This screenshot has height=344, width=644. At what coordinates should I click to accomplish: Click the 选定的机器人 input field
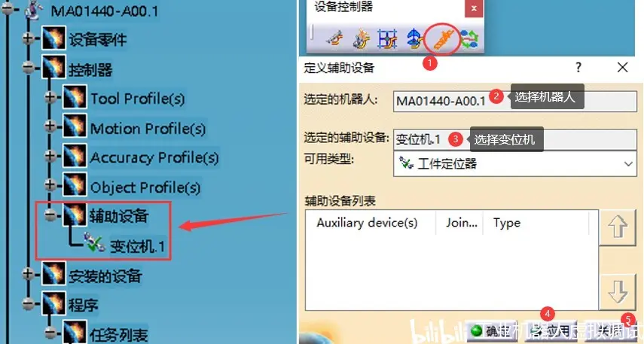click(515, 101)
